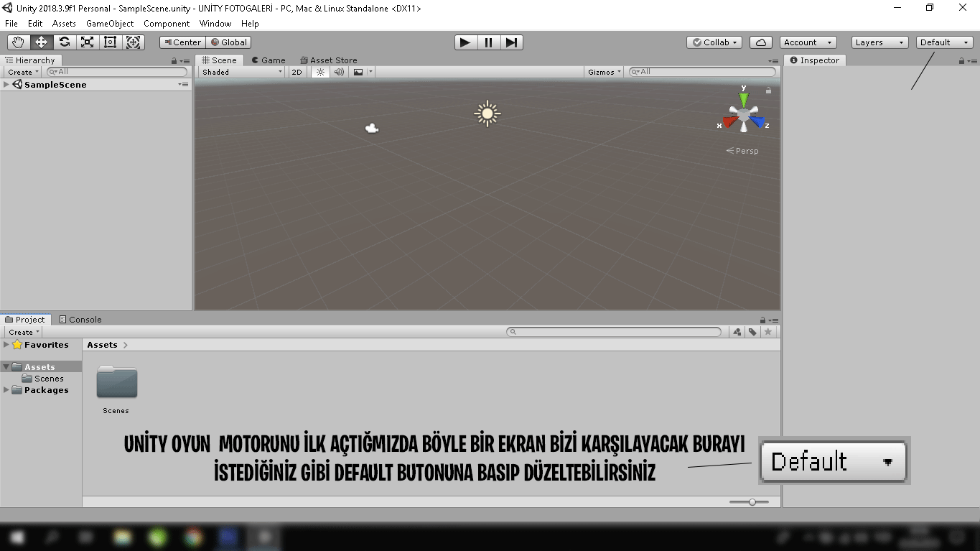This screenshot has height=551, width=980.
Task: Open the Default layout dropdown in toolbar
Action: pos(945,42)
